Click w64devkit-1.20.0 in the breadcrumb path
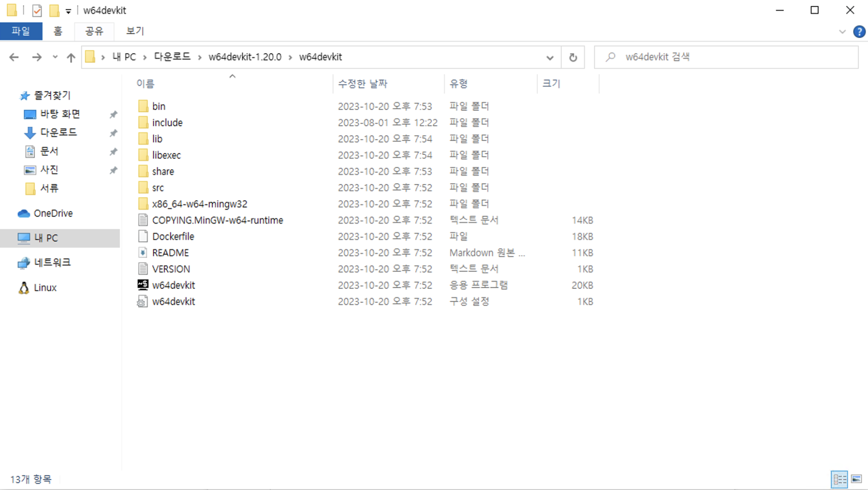The height and width of the screenshot is (490, 868). click(245, 57)
